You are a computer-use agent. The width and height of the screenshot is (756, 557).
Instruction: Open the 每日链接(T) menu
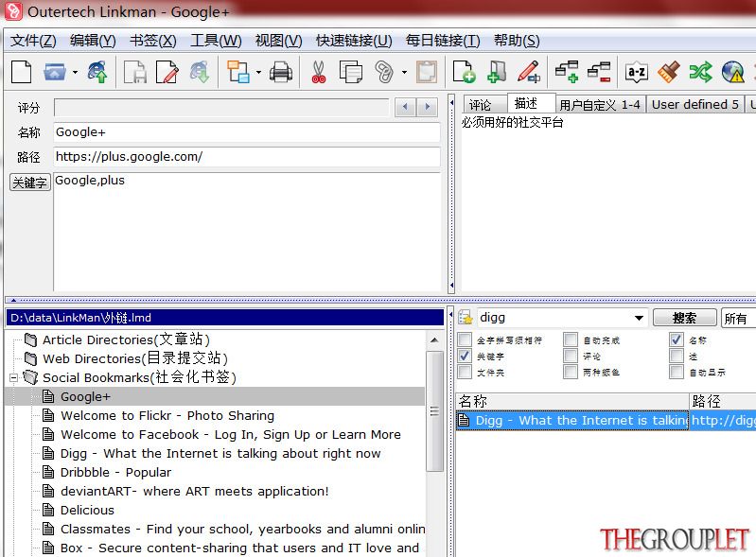pos(443,41)
